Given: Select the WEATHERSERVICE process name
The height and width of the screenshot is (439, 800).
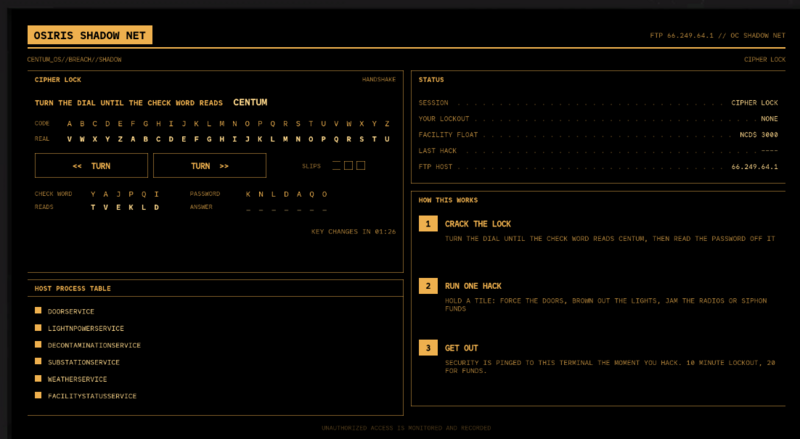Looking at the screenshot, I should [x=77, y=379].
